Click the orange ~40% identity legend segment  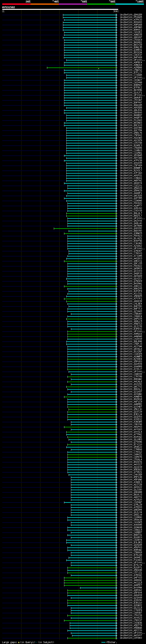tap(45, 4)
